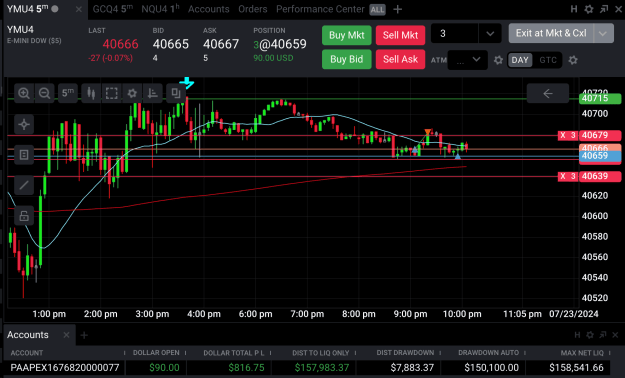Click Sell Mkt button

pos(400,35)
